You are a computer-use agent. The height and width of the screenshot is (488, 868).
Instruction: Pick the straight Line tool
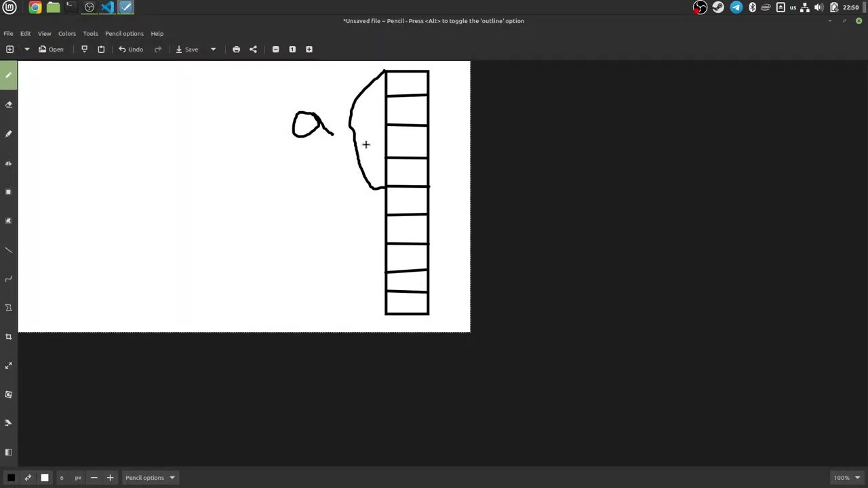pyautogui.click(x=9, y=250)
